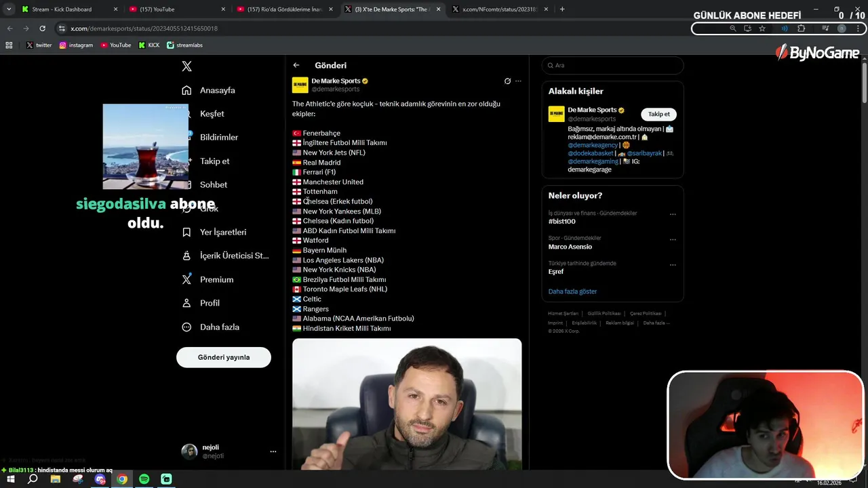Image resolution: width=868 pixels, height=488 pixels.
Task: Click the zoom magnifier icon in address bar
Action: [733, 28]
